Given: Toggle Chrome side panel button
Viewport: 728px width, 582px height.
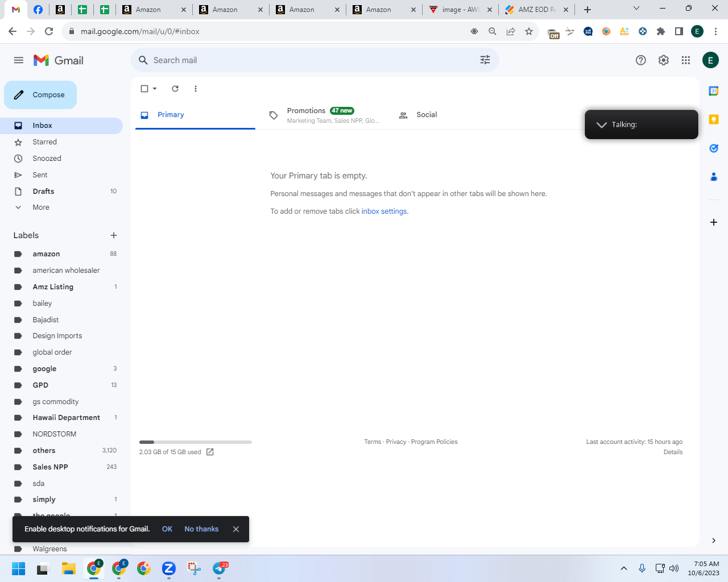Looking at the screenshot, I should (679, 31).
